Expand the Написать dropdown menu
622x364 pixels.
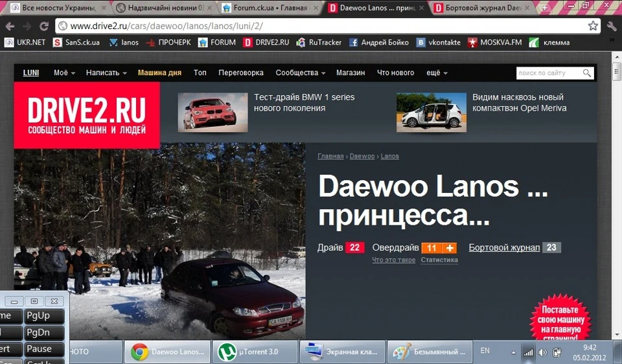click(106, 73)
